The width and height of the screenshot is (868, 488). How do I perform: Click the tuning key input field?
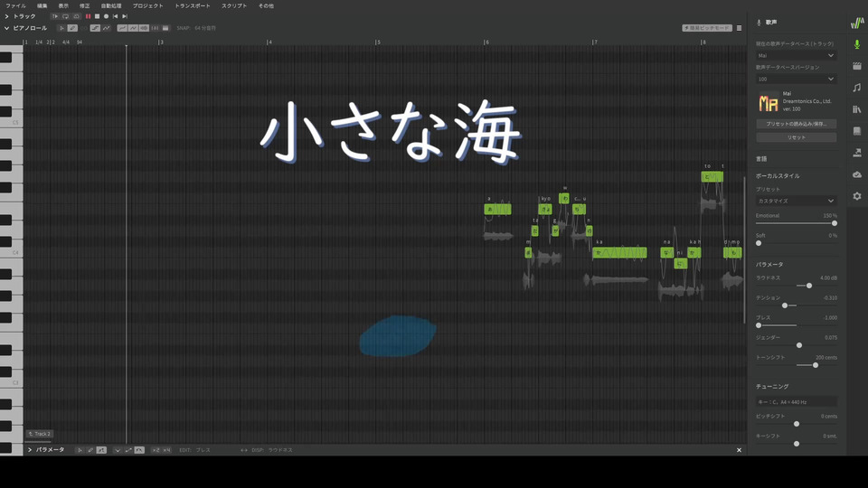[x=796, y=402]
